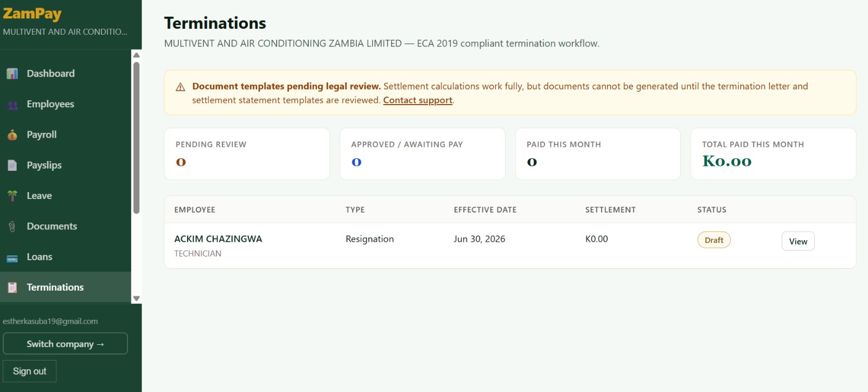Open the Loans page
The height and width of the screenshot is (392, 868).
66,257
